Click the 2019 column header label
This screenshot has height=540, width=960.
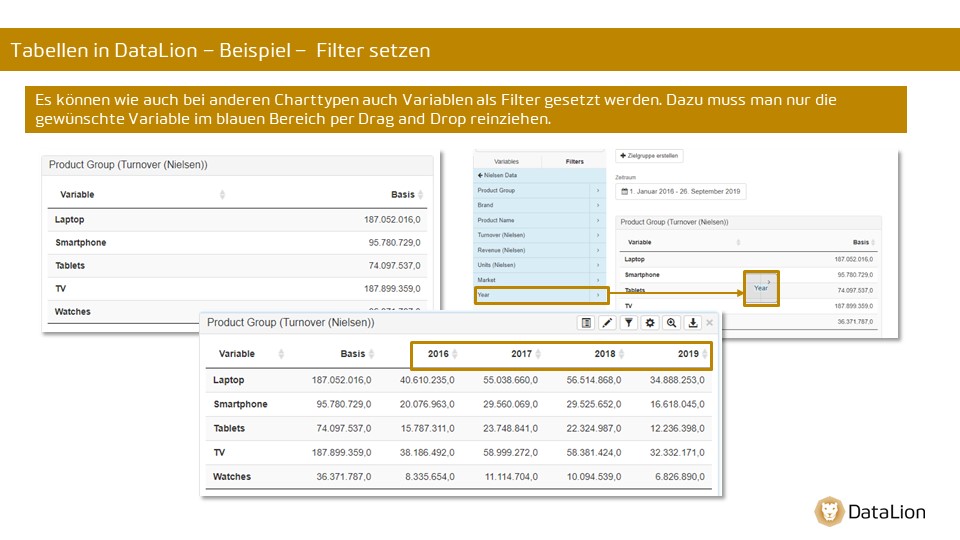coord(688,354)
